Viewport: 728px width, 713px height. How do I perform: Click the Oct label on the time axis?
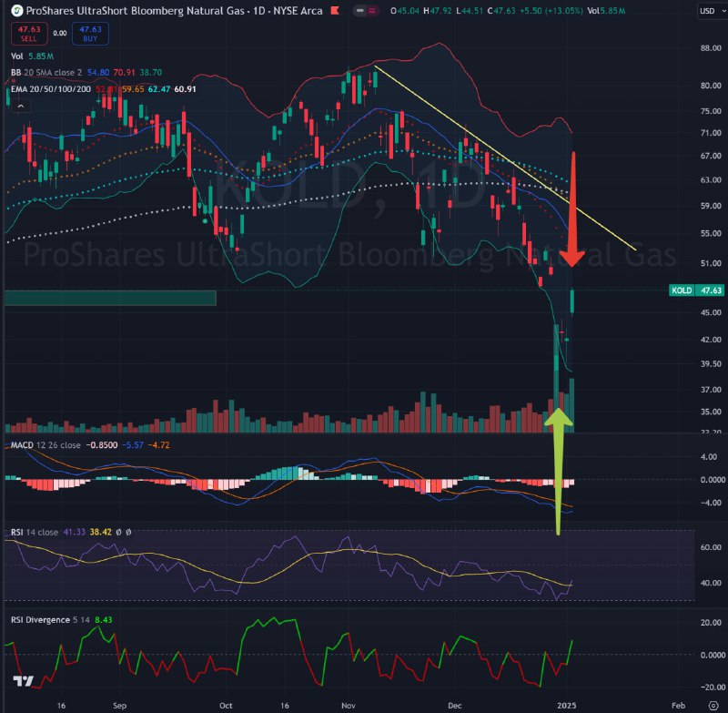pyautogui.click(x=226, y=705)
